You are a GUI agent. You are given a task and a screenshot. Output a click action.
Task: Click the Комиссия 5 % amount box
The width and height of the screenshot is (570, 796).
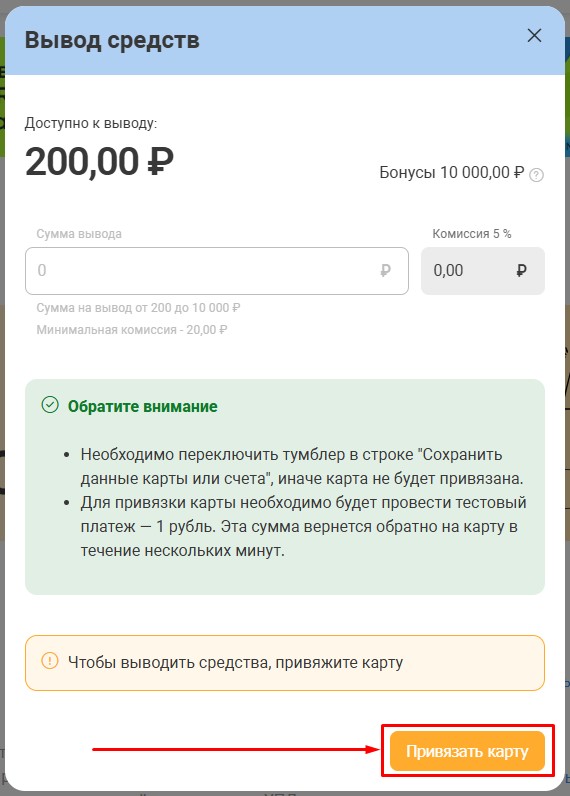point(483,271)
